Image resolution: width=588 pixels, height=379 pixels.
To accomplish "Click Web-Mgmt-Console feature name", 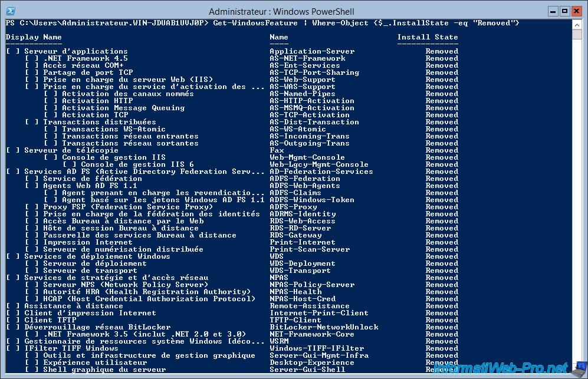I will [x=307, y=157].
